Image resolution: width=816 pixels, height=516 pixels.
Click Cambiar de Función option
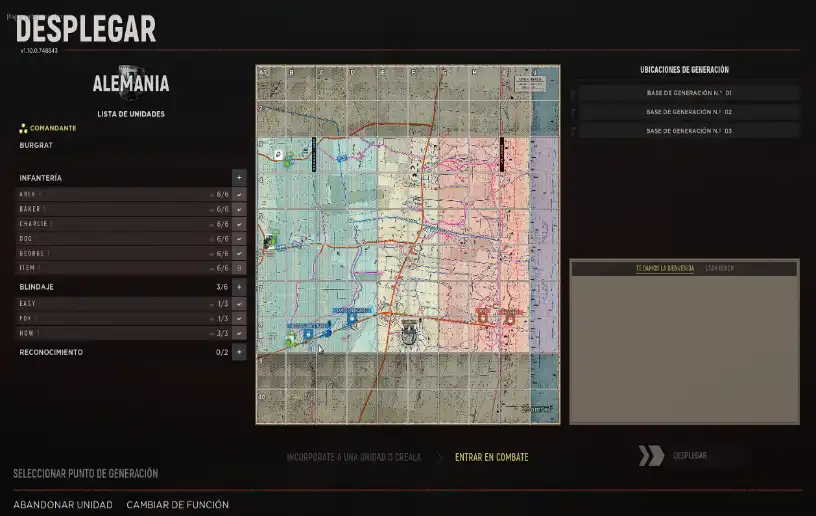177,505
